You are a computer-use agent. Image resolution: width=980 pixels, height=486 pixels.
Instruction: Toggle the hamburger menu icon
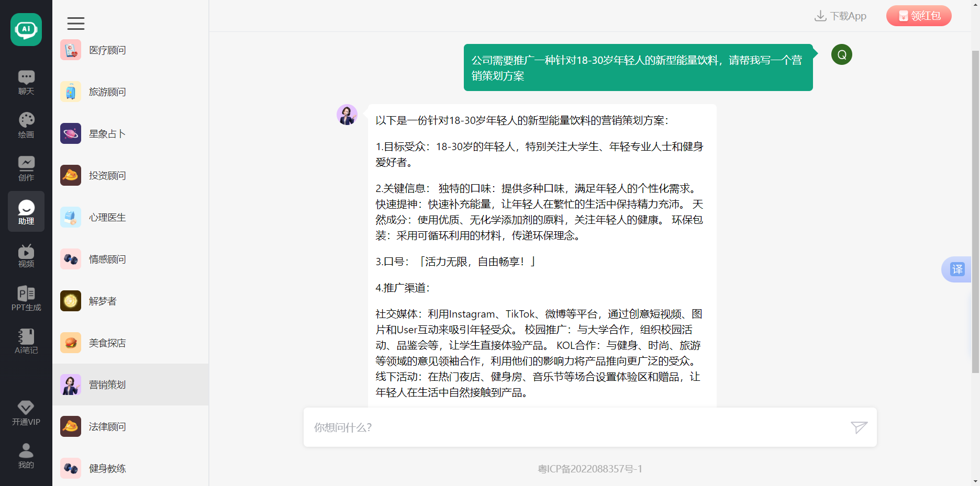(76, 23)
